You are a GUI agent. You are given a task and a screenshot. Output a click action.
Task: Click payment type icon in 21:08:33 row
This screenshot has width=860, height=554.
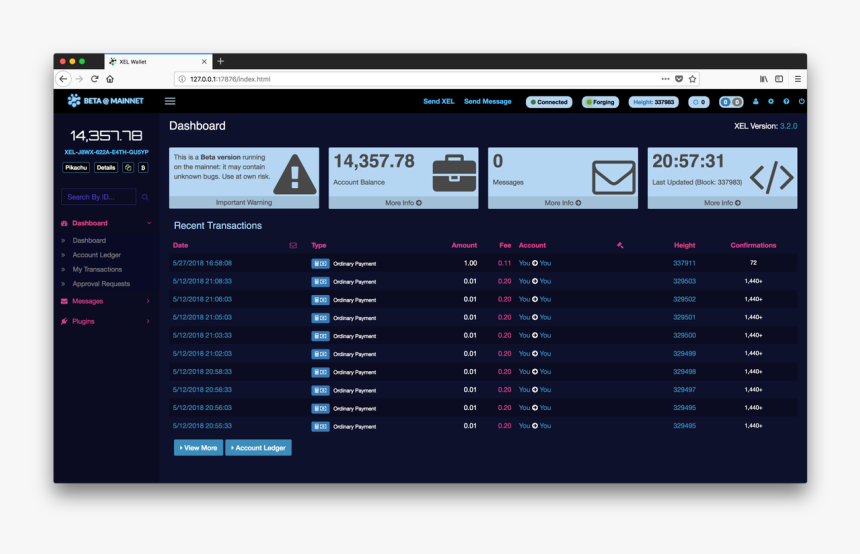(320, 281)
